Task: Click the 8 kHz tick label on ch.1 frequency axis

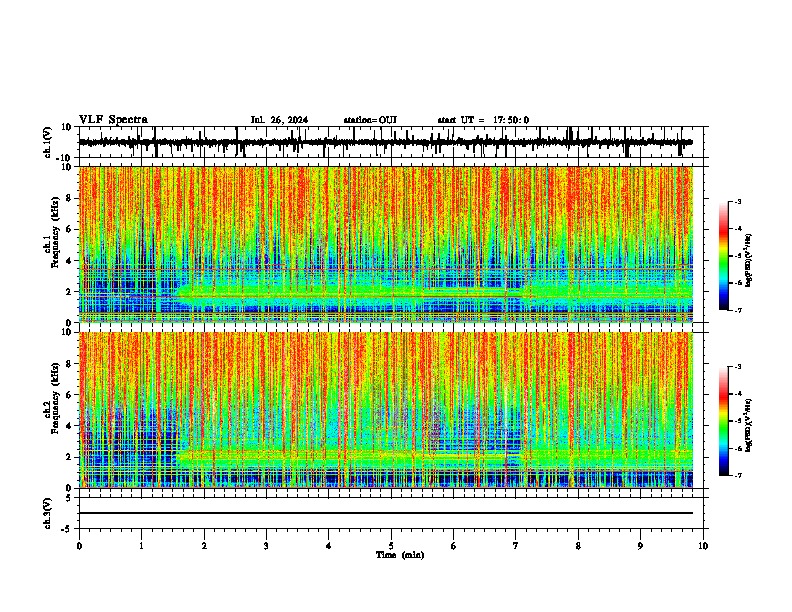Action: coord(70,198)
